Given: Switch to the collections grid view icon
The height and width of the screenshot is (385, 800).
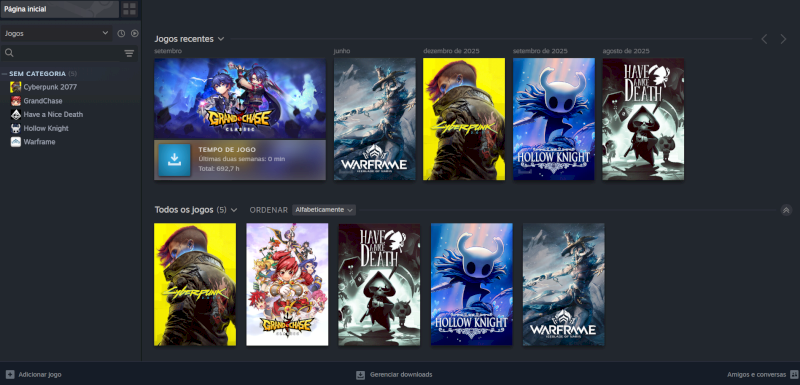Looking at the screenshot, I should 130,9.
